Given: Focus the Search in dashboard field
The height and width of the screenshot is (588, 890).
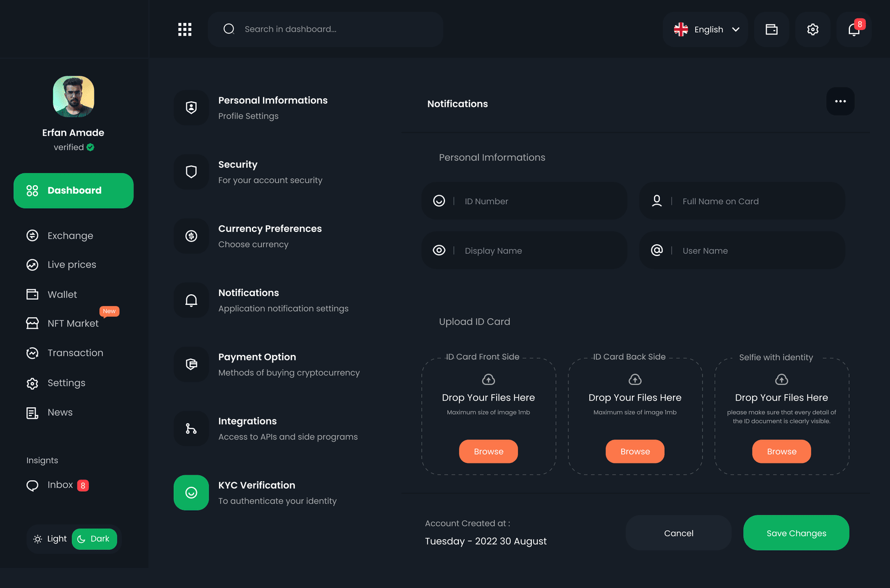Looking at the screenshot, I should point(325,29).
